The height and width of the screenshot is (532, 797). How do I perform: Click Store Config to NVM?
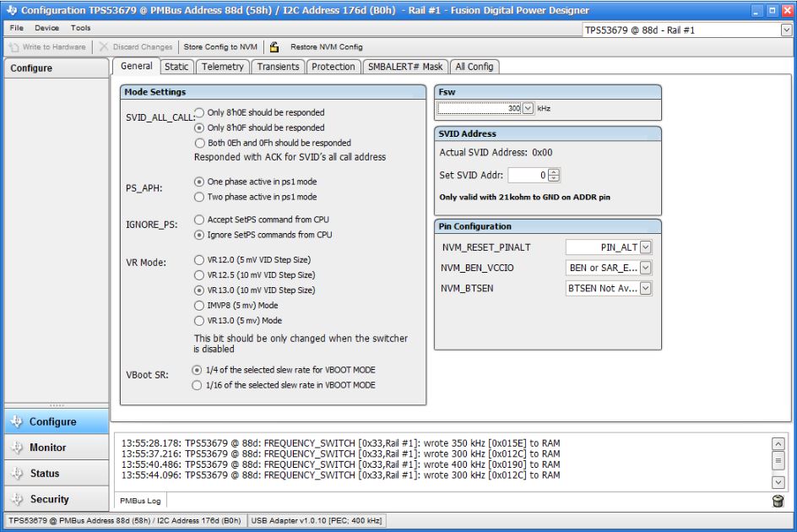220,46
